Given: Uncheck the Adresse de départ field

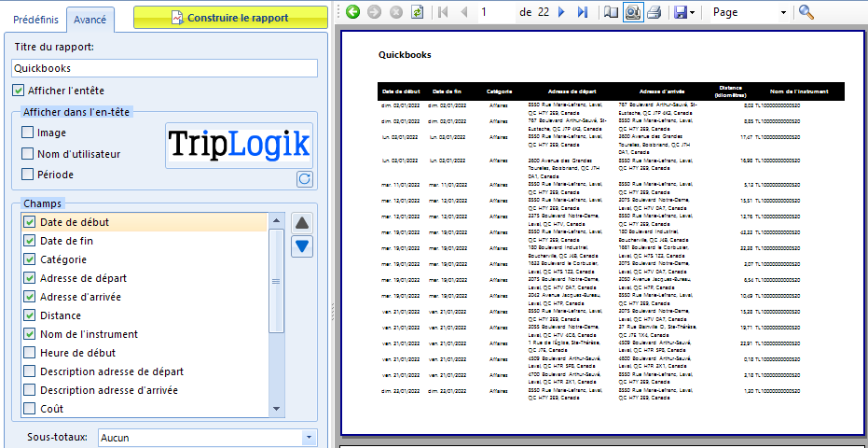Looking at the screenshot, I should pos(29,278).
